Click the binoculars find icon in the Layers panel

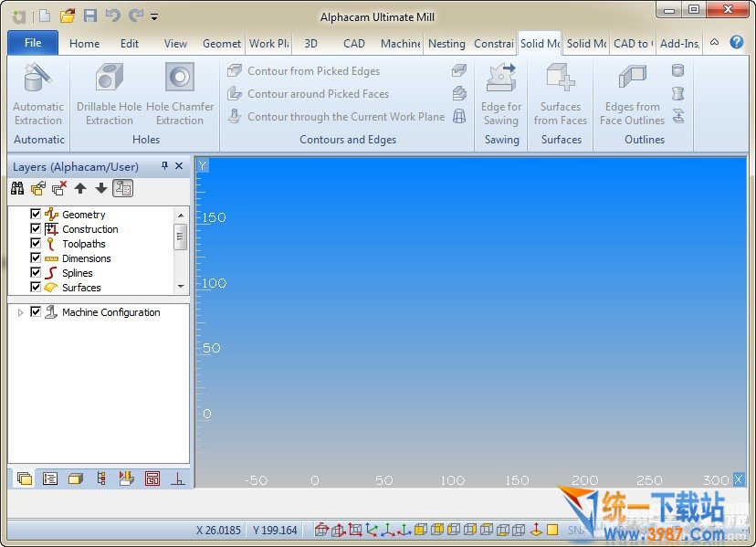[17, 189]
